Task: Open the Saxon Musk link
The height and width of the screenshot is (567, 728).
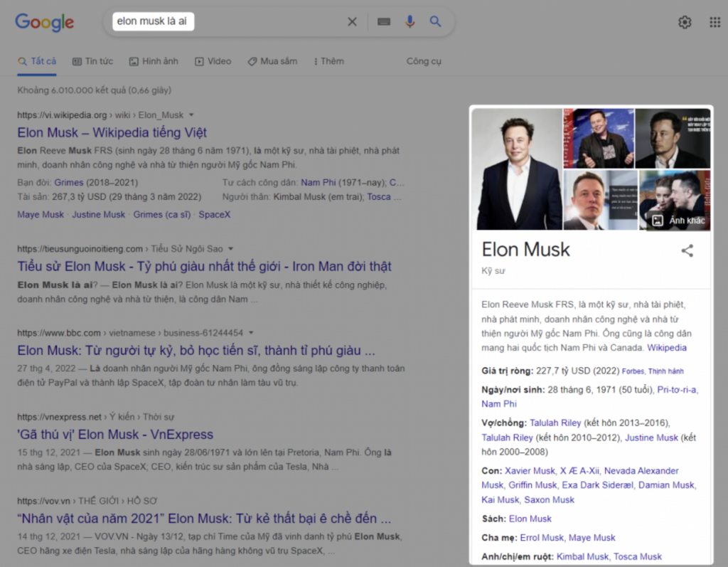Action: [550, 499]
